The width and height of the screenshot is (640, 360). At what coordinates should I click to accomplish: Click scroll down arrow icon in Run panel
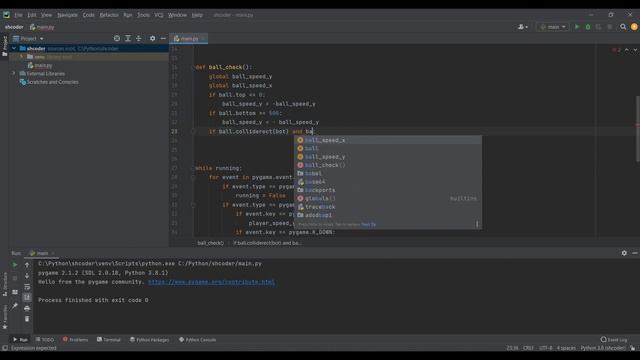click(27, 276)
